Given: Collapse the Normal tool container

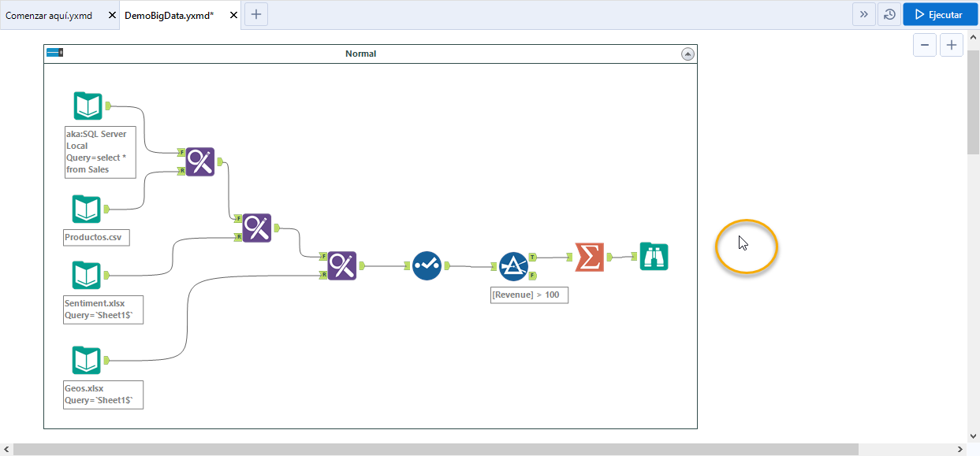Looking at the screenshot, I should tap(687, 53).
